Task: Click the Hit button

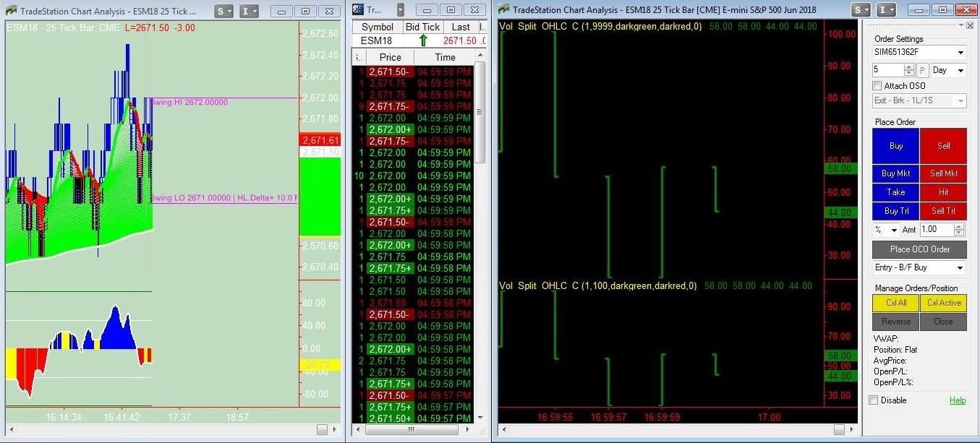Action: (x=943, y=192)
